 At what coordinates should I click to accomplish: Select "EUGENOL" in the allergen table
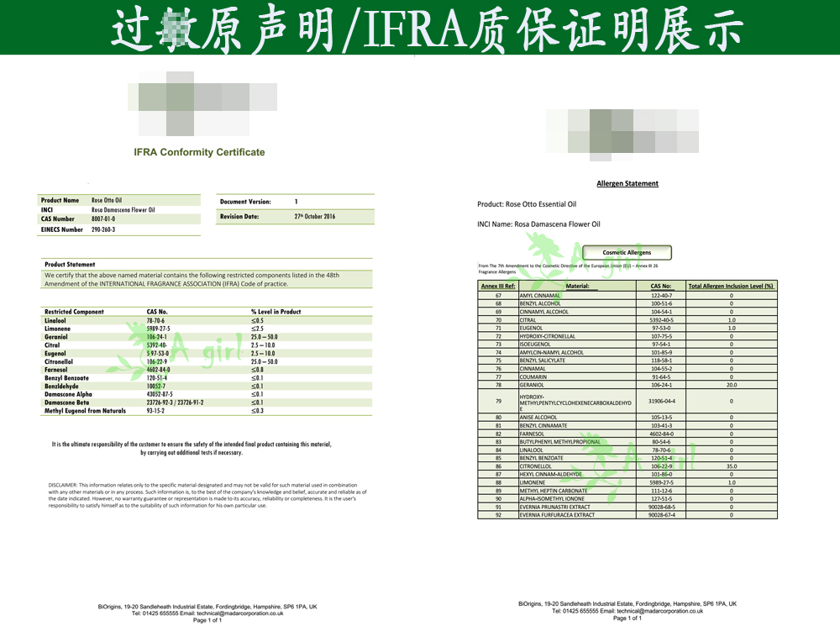[x=532, y=328]
